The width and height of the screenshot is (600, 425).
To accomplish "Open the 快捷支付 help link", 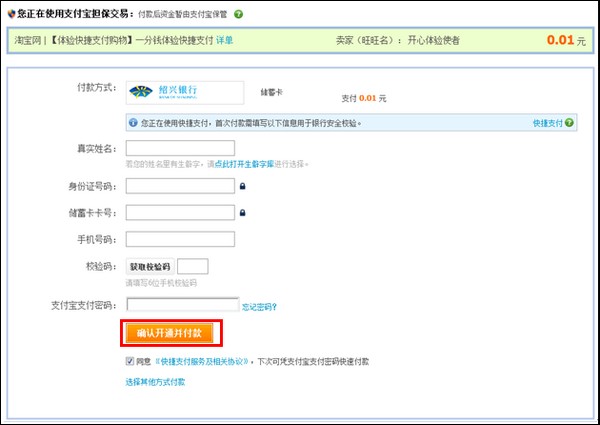I will coord(548,123).
